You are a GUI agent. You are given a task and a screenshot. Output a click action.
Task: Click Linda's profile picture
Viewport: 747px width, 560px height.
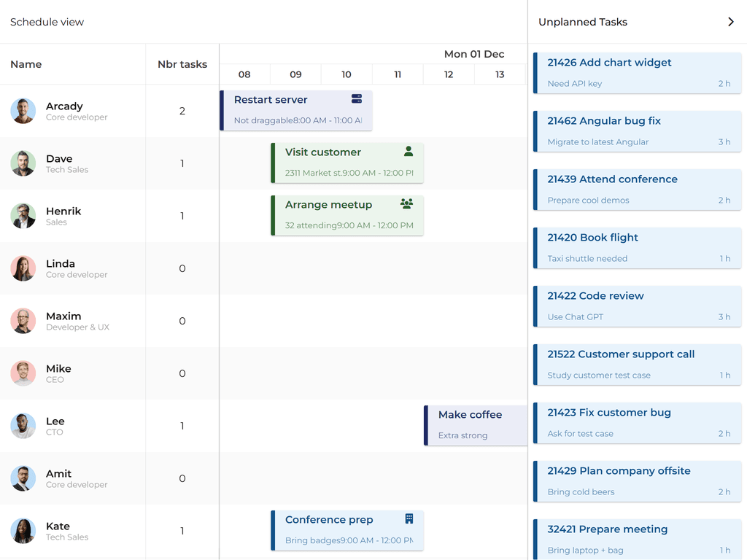pyautogui.click(x=23, y=268)
